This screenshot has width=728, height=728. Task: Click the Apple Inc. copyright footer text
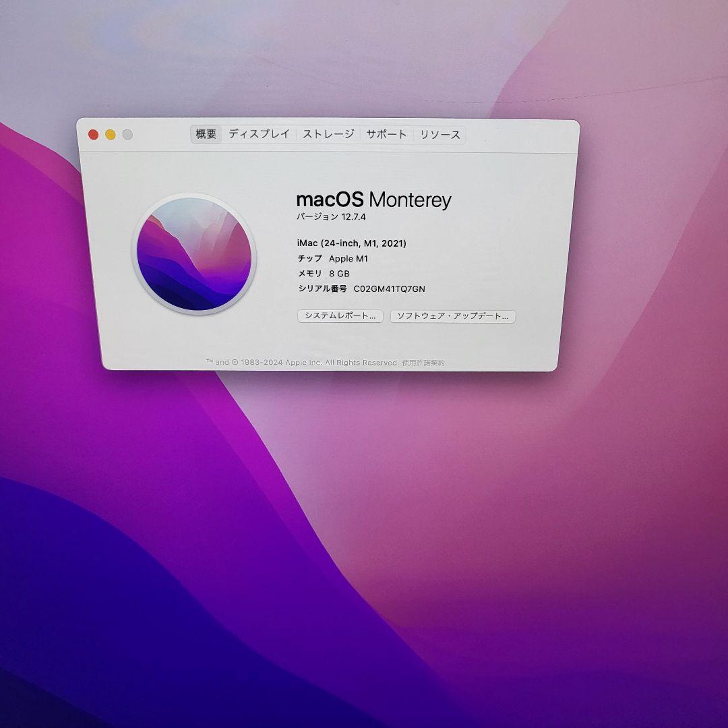[x=303, y=363]
